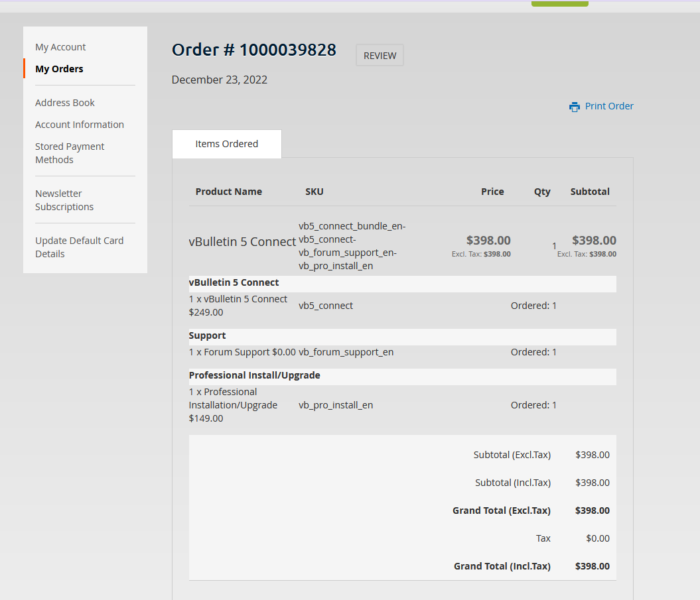Click the Price column's Excl. Tax: $398.00 note
700x600 pixels.
(481, 254)
